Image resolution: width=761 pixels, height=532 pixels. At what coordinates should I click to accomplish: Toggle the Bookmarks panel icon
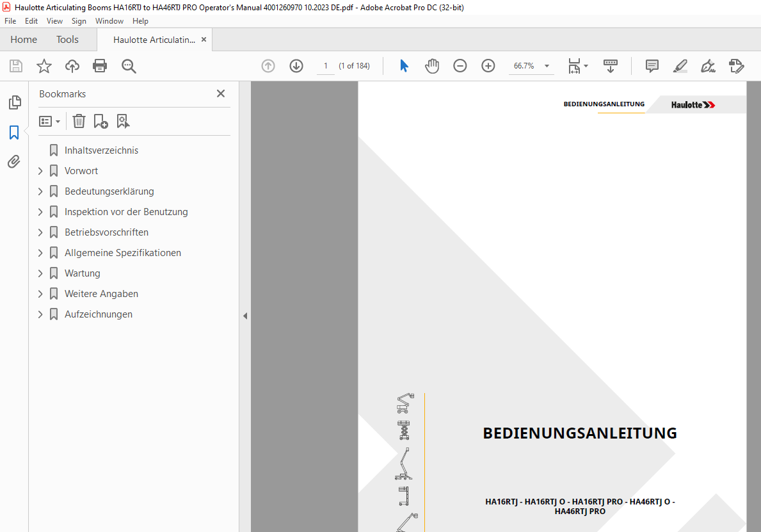pos(14,132)
